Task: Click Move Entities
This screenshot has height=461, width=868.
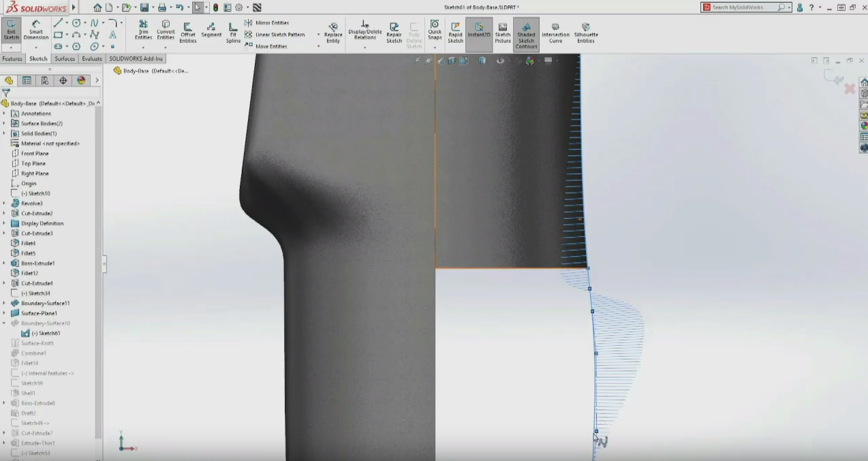Action: click(x=266, y=46)
